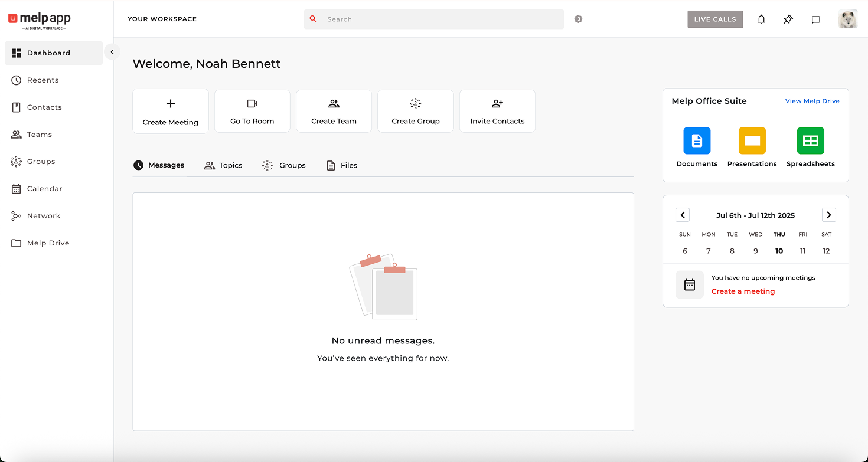Viewport: 868px width, 462px height.
Task: Open the Presentations app icon
Action: click(752, 141)
